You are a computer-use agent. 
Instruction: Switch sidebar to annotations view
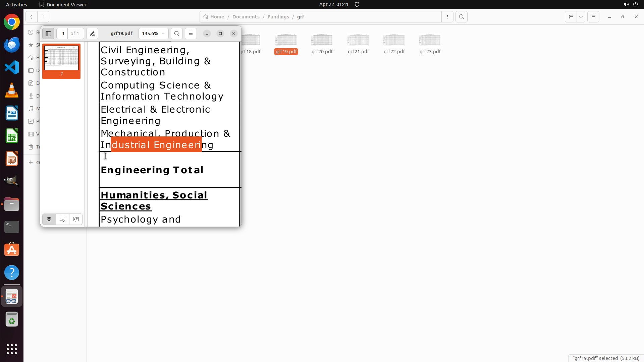click(x=62, y=219)
